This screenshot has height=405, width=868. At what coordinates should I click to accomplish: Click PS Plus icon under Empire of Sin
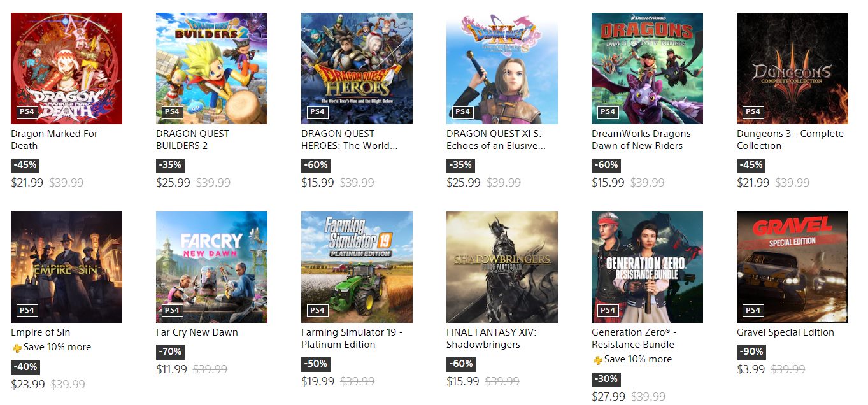tap(17, 348)
